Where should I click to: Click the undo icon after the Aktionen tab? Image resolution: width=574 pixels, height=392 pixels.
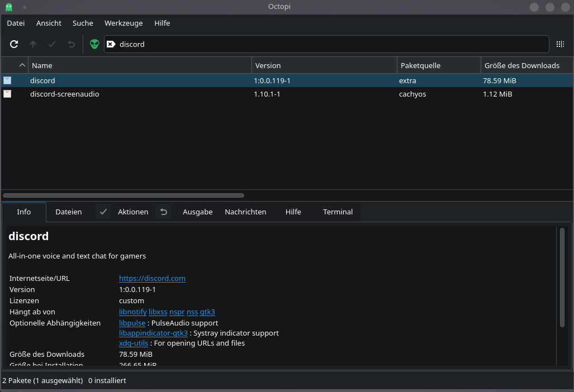click(x=163, y=212)
